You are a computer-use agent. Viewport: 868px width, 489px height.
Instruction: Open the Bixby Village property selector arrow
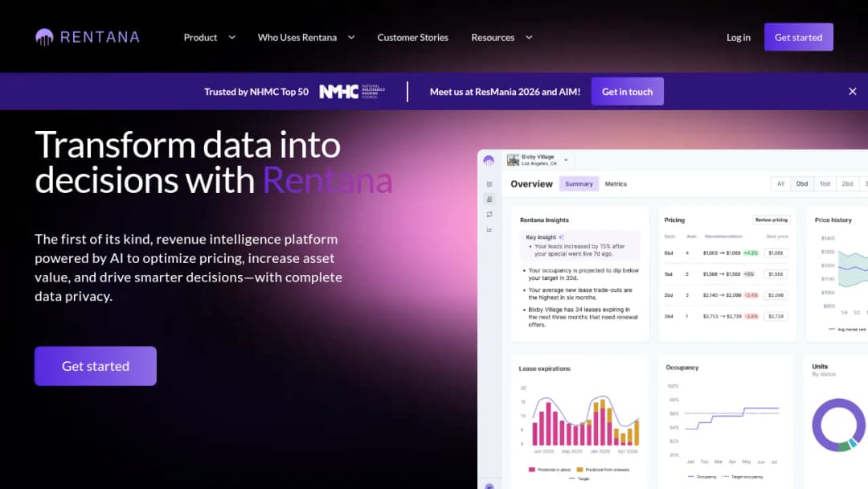[566, 160]
